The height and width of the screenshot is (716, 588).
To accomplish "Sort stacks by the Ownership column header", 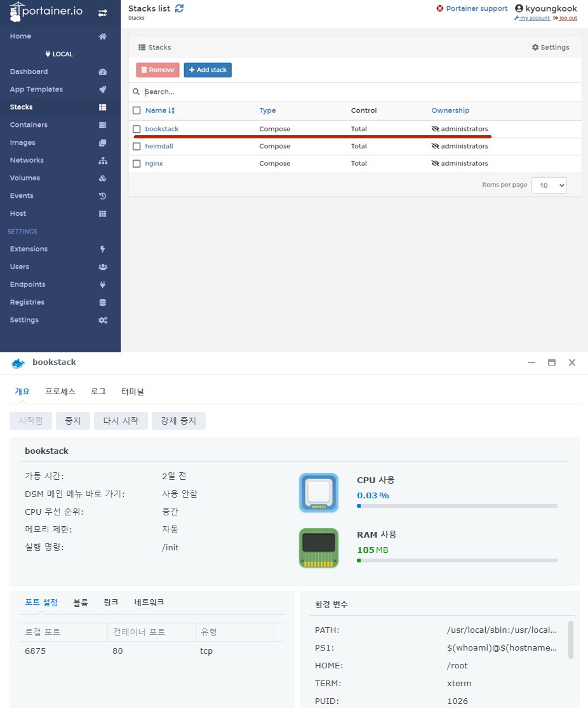I will pyautogui.click(x=450, y=110).
